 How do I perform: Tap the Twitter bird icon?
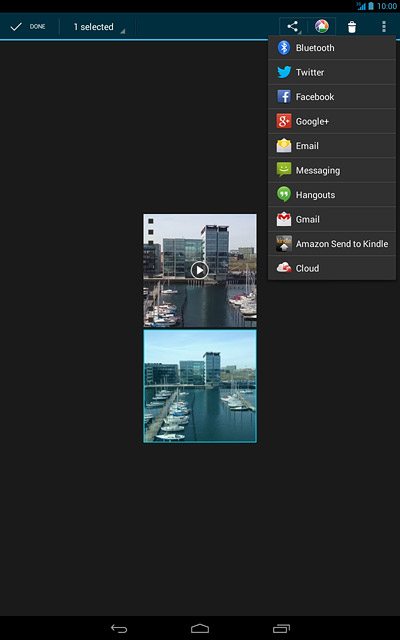284,72
